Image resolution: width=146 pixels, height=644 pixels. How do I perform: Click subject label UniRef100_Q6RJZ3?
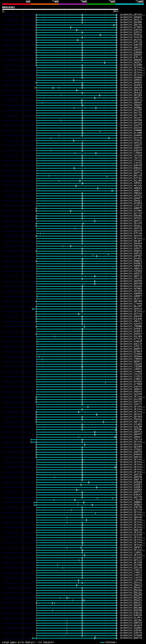(x=131, y=47)
